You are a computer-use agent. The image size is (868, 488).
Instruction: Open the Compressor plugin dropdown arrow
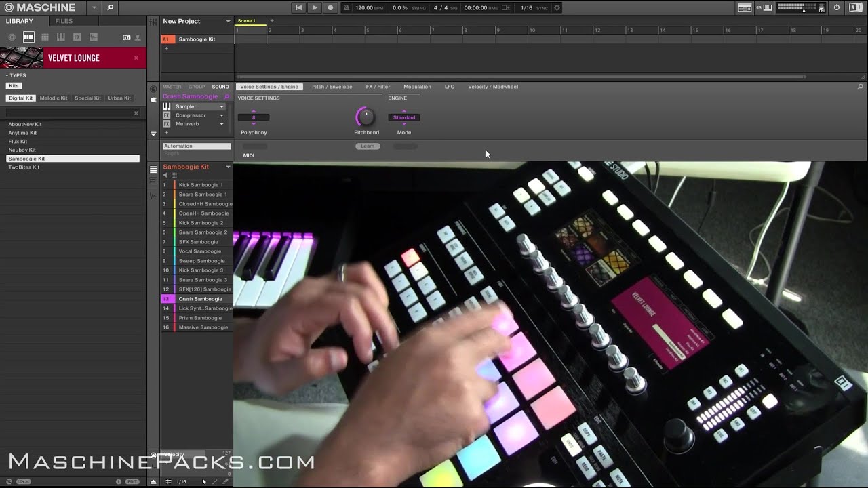click(x=221, y=116)
